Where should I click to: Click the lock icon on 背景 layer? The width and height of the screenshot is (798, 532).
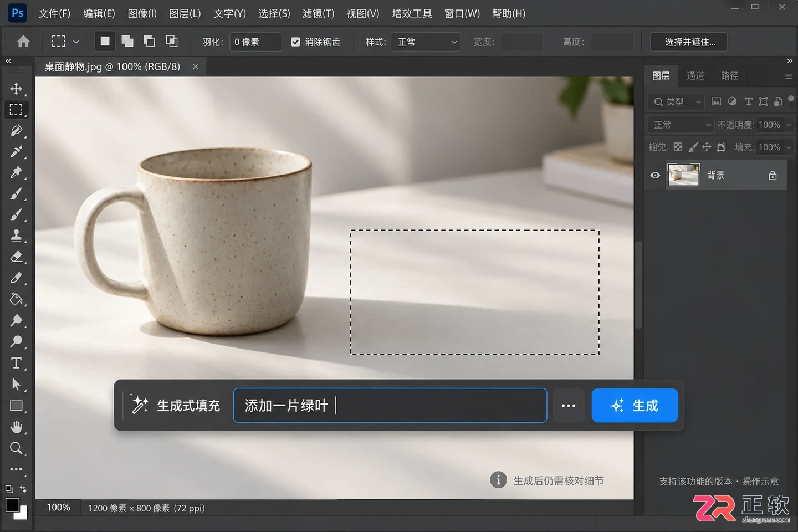click(773, 175)
